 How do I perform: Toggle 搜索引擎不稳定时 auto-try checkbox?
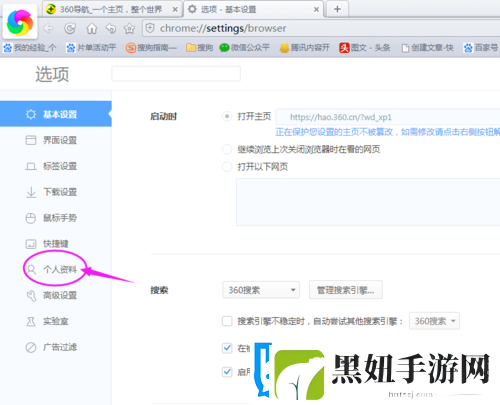point(227,321)
